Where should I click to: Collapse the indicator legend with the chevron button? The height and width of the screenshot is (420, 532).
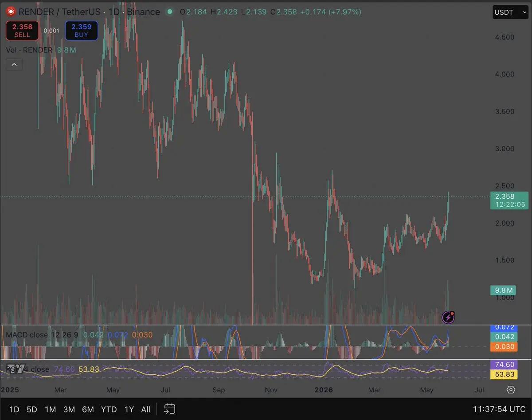tap(14, 65)
